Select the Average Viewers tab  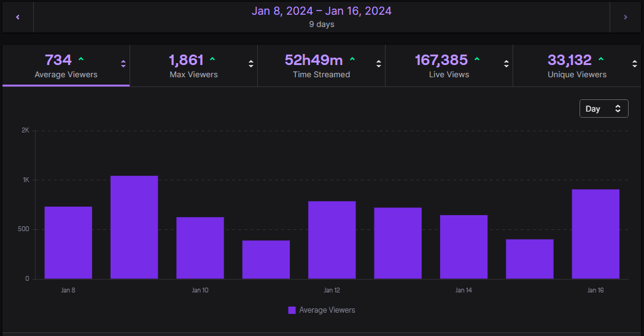click(66, 66)
